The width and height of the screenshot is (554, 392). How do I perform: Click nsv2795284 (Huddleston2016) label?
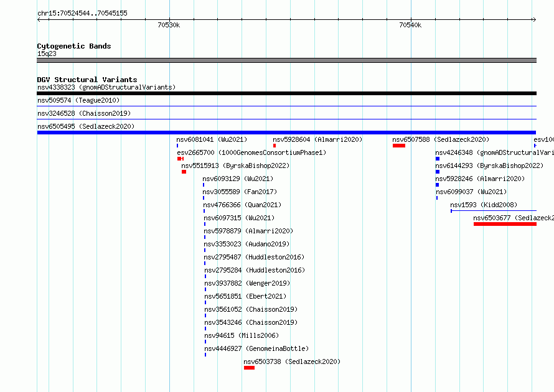pos(255,270)
